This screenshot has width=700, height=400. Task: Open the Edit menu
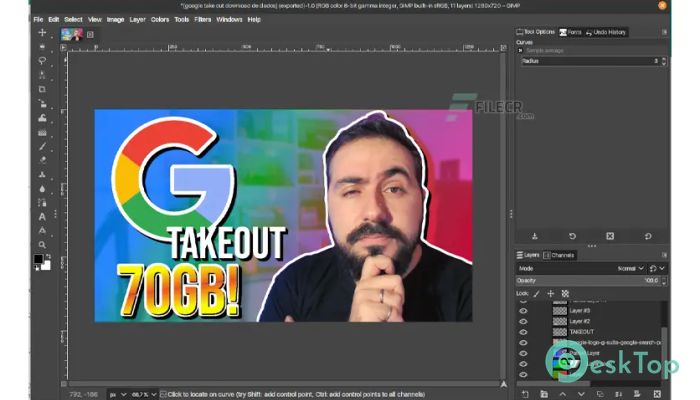tap(54, 20)
